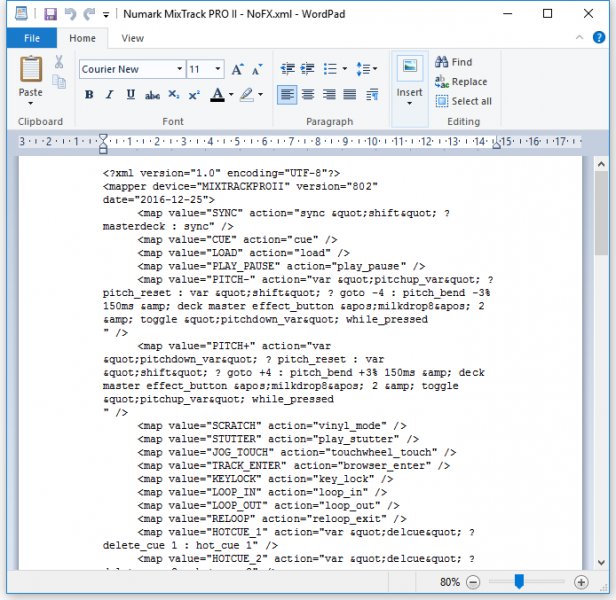
Task: Open the Line spacing dropdown
Action: (x=367, y=69)
